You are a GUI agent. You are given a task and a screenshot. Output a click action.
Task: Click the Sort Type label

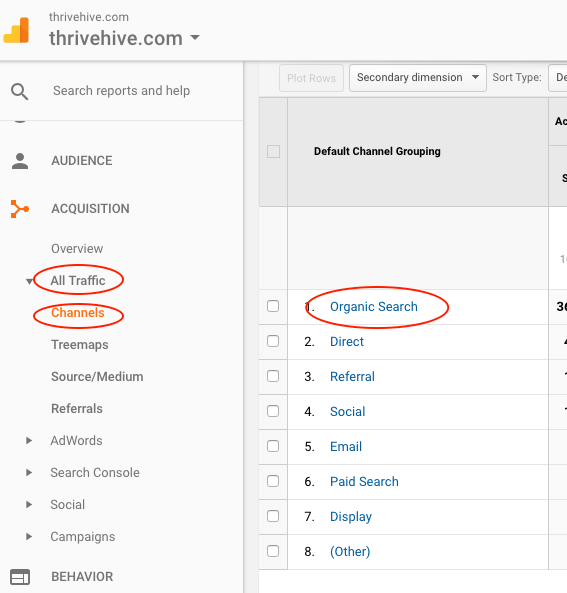pyautogui.click(x=517, y=77)
